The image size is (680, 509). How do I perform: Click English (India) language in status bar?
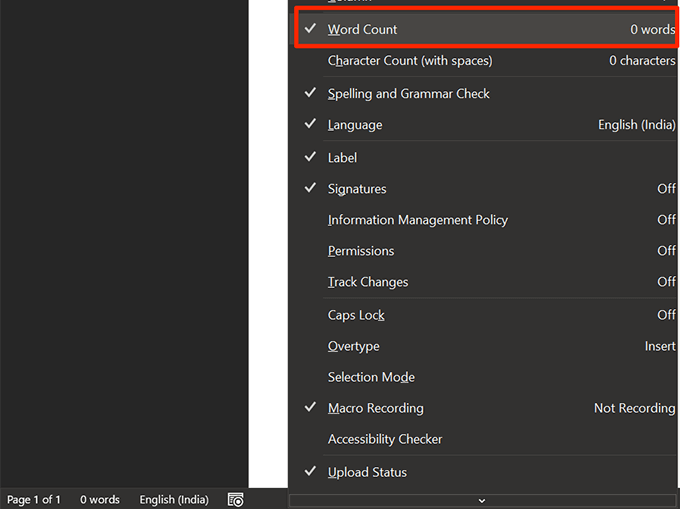tap(174, 499)
